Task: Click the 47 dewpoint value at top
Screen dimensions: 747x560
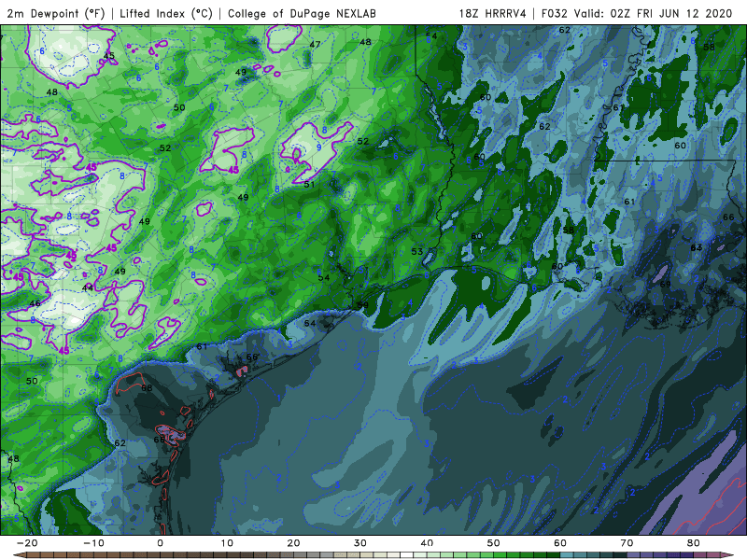Action: pos(315,44)
